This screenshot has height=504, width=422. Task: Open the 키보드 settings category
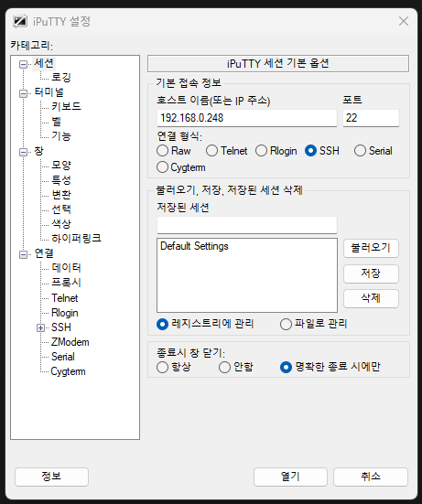point(66,106)
